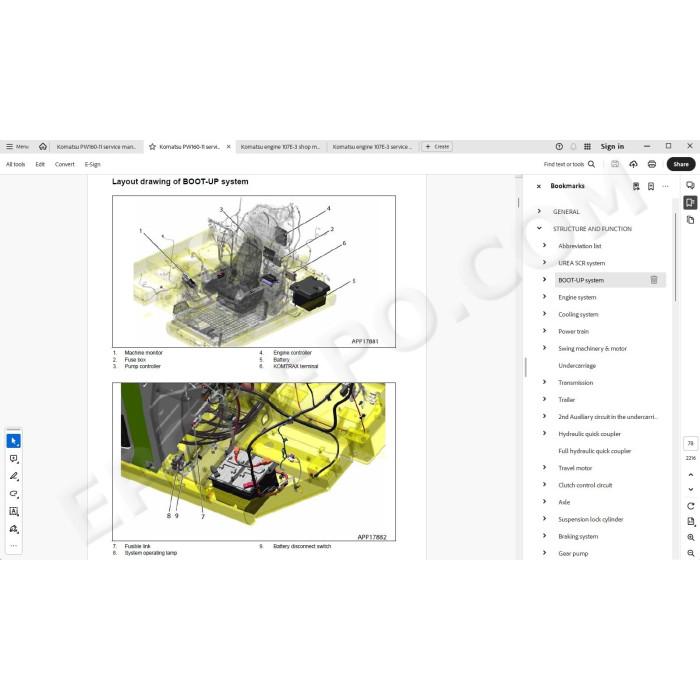Screen dimensions: 700x700
Task: Go to next page arrow
Action: coord(691,489)
